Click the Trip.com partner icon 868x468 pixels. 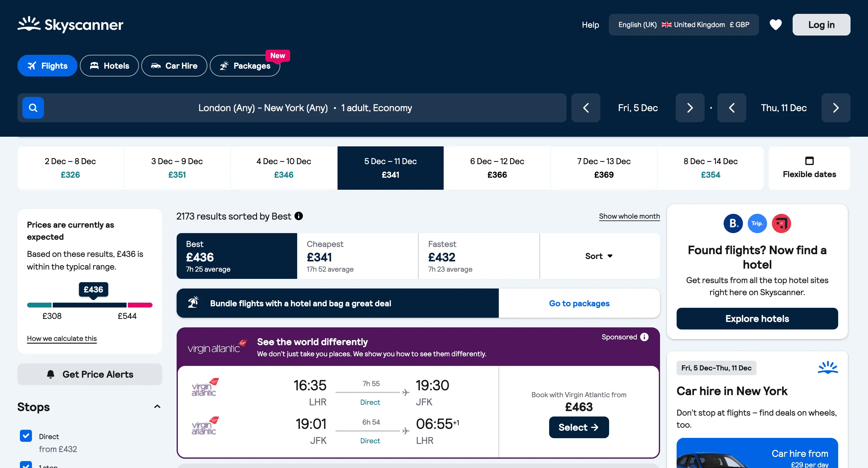(757, 223)
